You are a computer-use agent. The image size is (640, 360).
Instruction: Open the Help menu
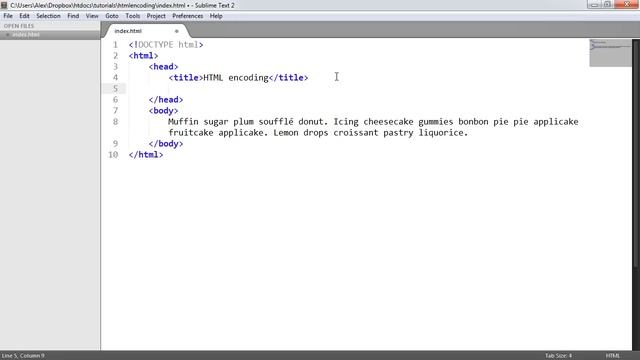216,16
